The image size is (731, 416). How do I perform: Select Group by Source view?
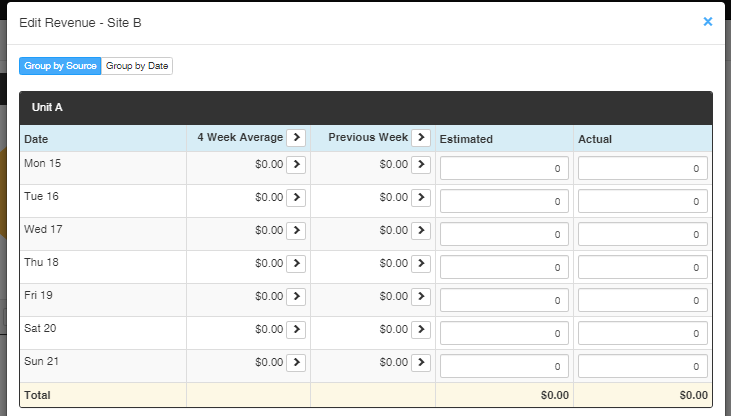[60, 66]
